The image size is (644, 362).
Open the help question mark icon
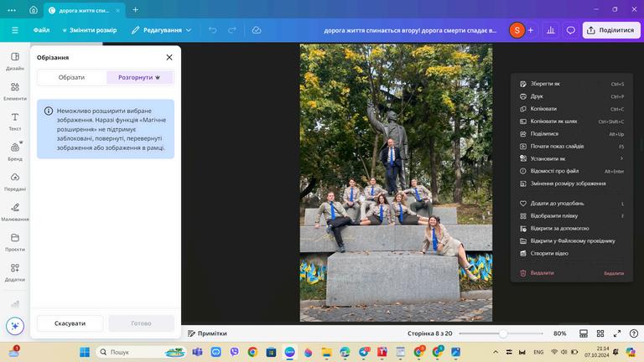634,334
